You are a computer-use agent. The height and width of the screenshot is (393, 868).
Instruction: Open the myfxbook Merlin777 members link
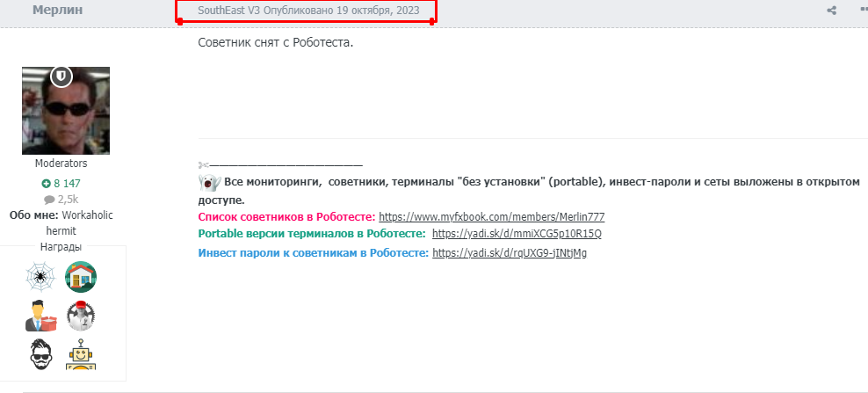492,217
